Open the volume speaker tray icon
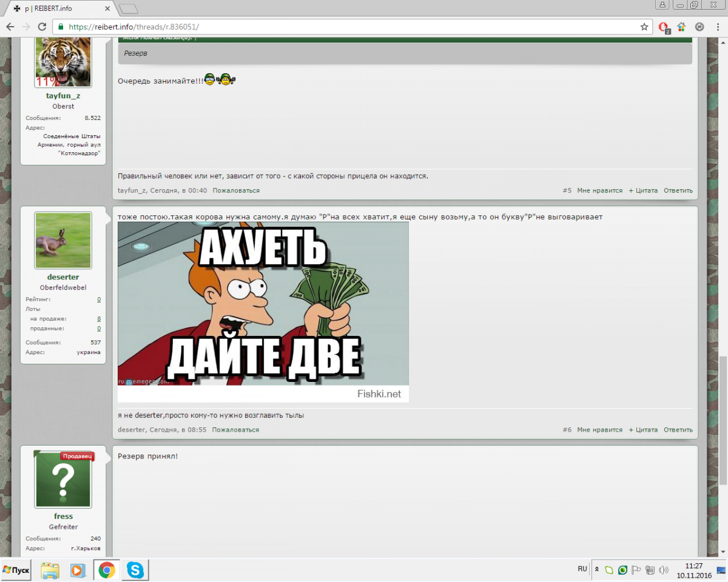 [x=664, y=570]
